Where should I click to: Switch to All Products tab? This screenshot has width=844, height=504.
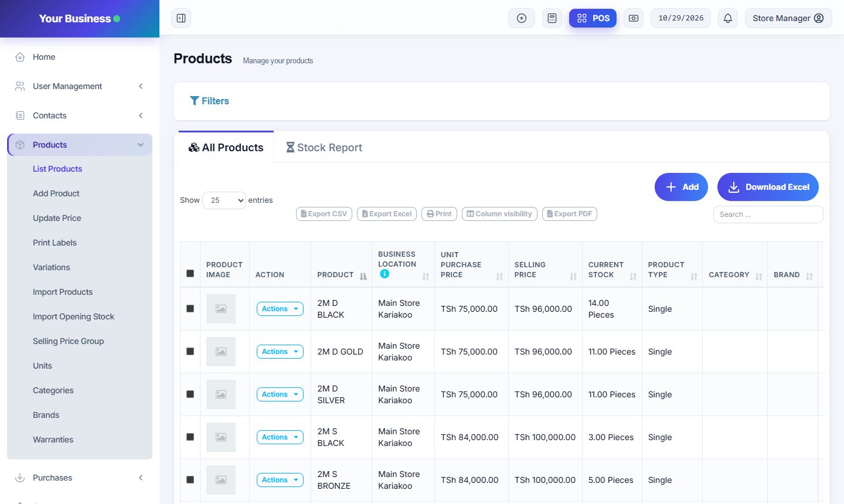pos(226,148)
